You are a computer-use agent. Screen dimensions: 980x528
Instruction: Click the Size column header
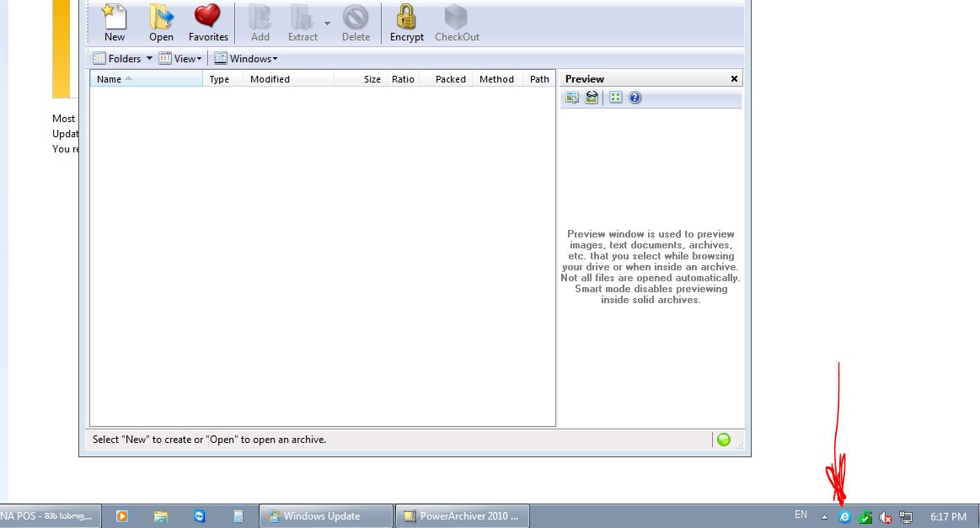(x=359, y=79)
